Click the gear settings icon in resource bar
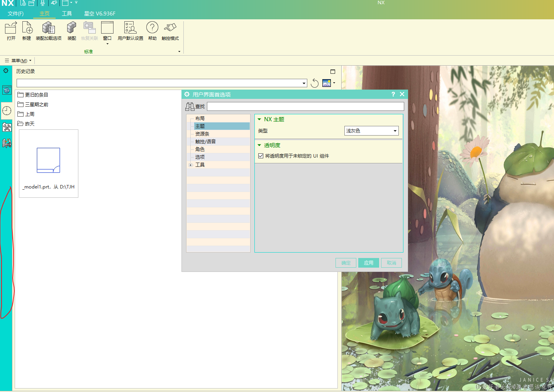 point(6,71)
